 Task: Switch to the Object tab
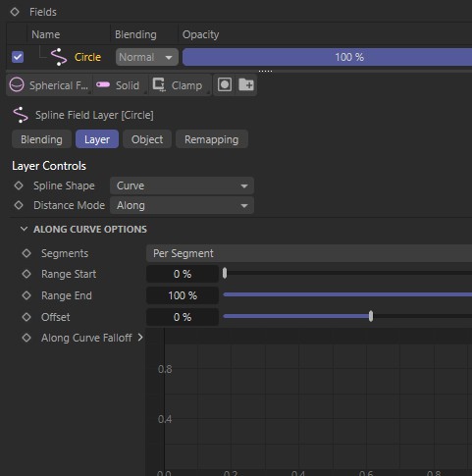pos(147,139)
